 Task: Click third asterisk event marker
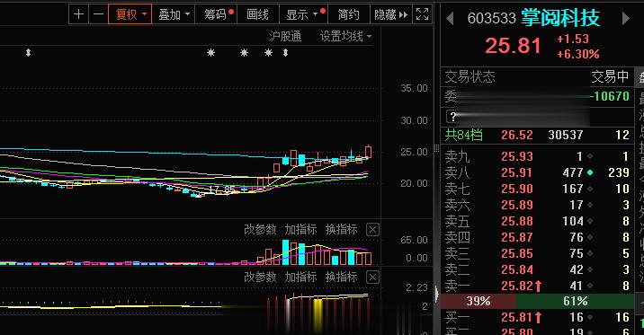[x=268, y=52]
